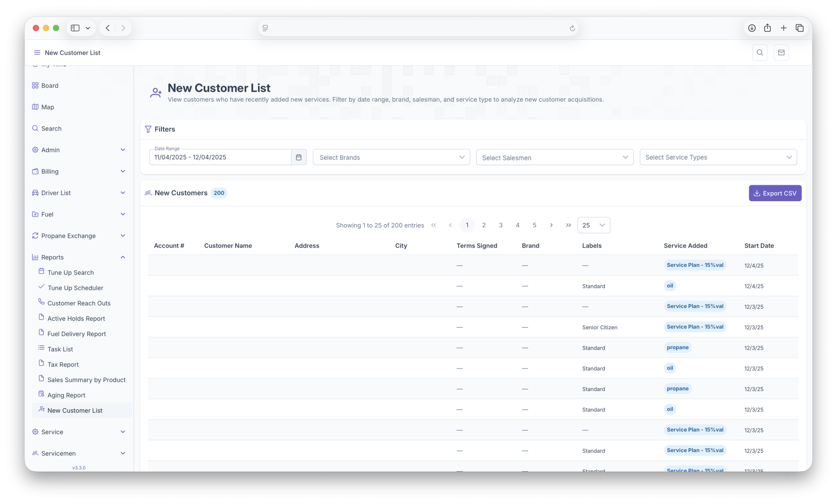
Task: Open the mail inbox icon
Action: pyautogui.click(x=781, y=53)
